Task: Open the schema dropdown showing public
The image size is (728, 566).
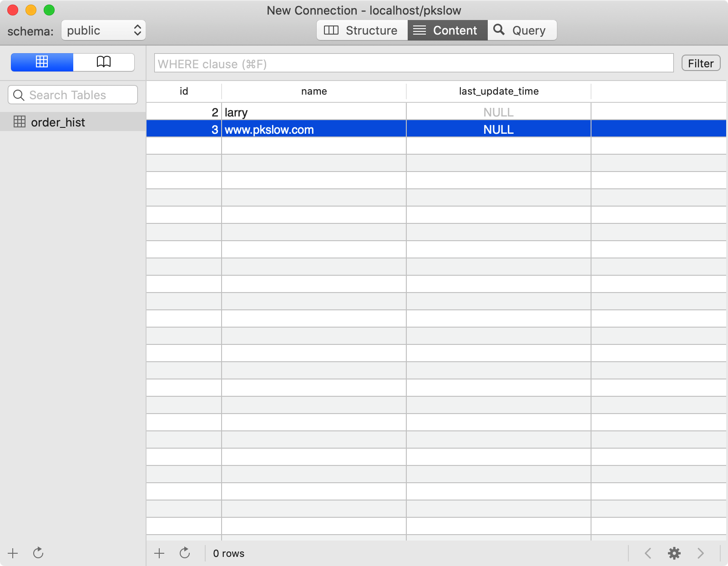Action: point(103,30)
